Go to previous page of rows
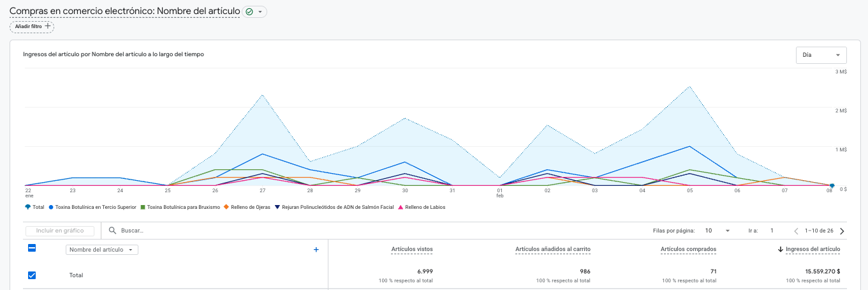868x290 pixels. tap(796, 231)
